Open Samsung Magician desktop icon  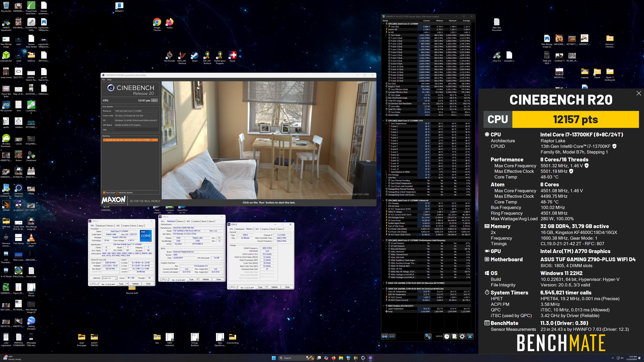18,190
